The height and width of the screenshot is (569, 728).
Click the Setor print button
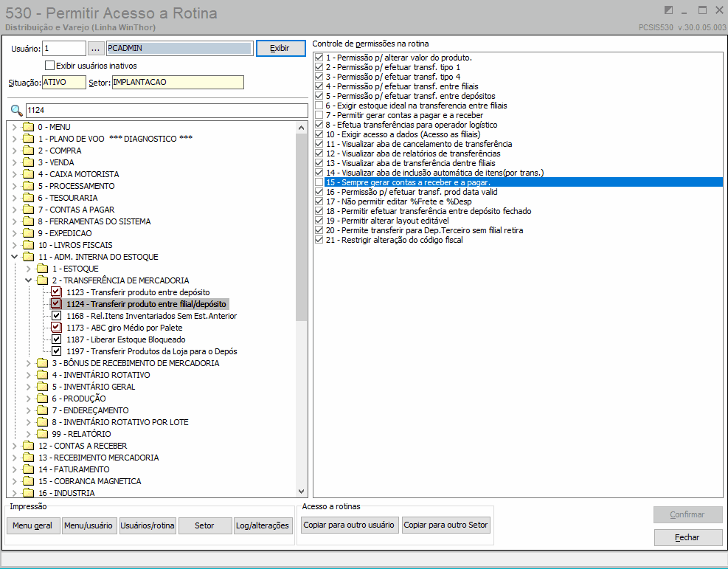(205, 525)
